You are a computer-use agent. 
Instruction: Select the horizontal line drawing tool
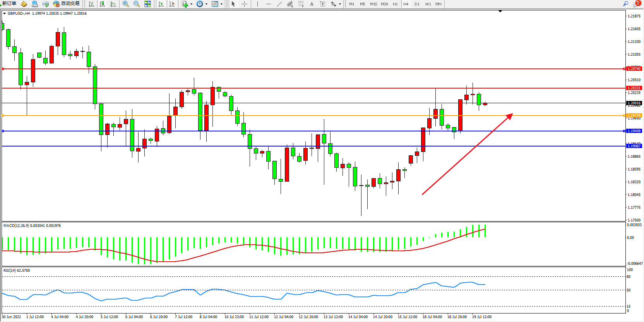269,4
